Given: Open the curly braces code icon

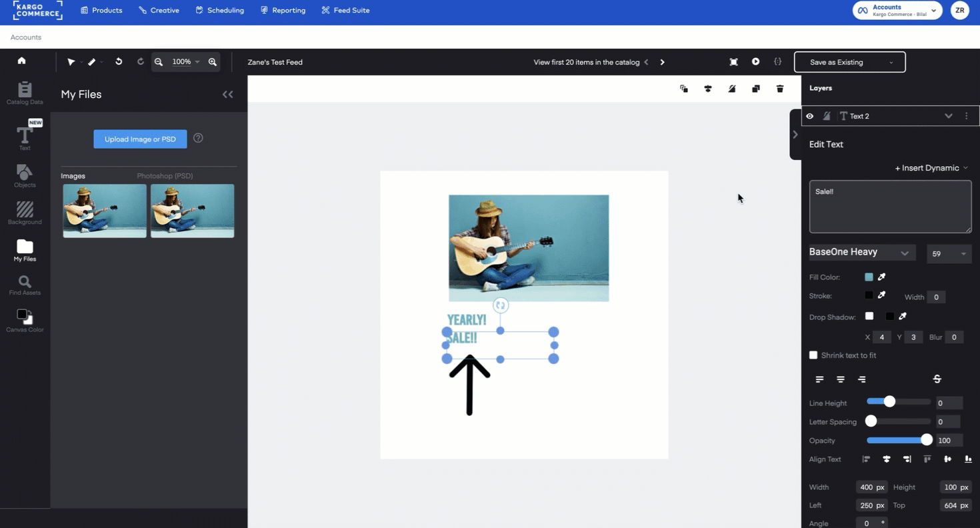Looking at the screenshot, I should (777, 61).
